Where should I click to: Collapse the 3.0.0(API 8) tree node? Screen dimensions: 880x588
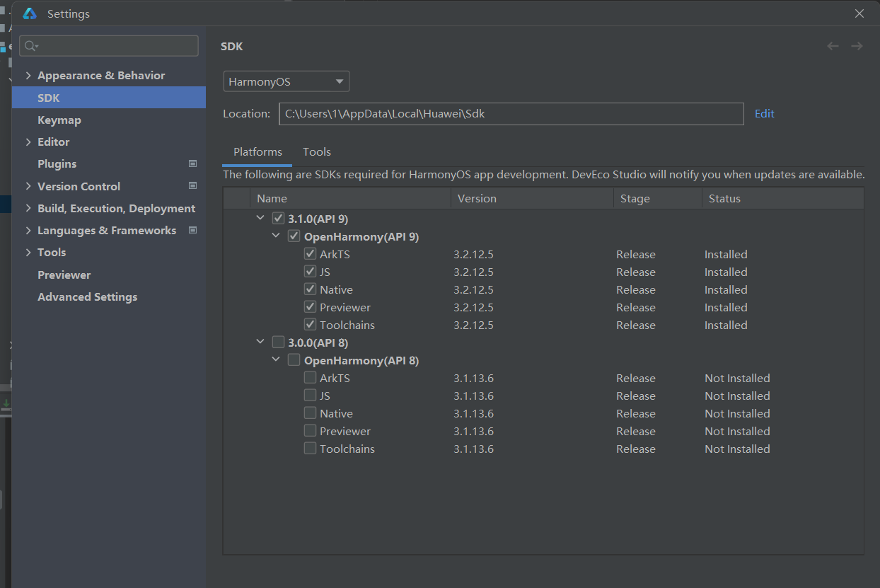[261, 342]
